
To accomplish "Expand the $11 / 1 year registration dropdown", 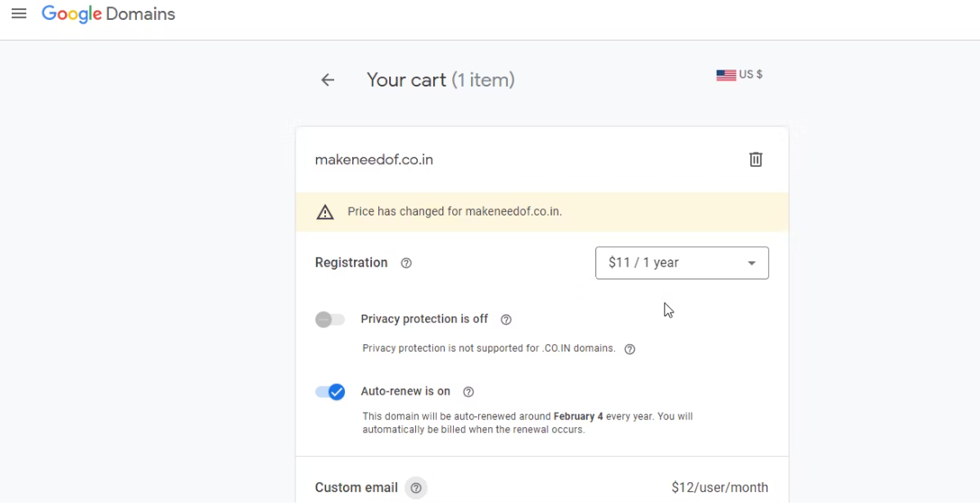I will [x=682, y=263].
